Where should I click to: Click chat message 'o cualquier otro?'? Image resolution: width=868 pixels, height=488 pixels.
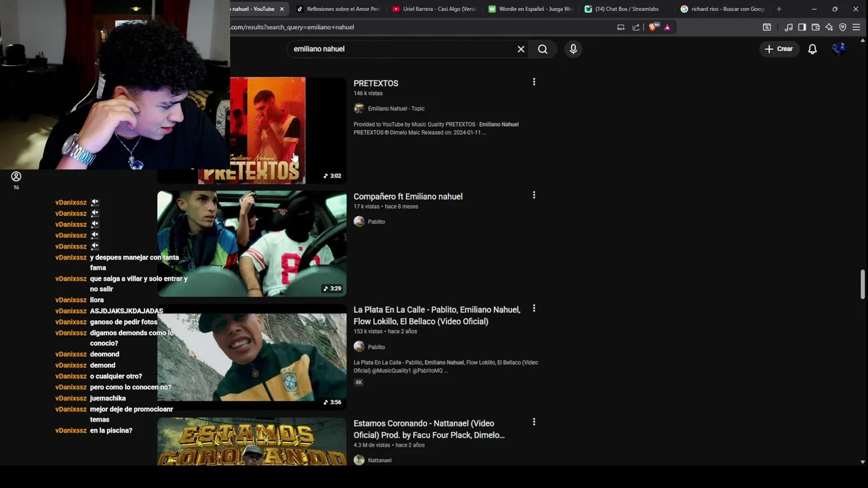pyautogui.click(x=116, y=376)
